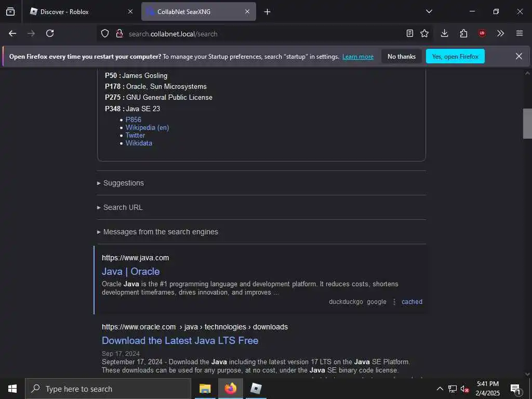Bookmark this page with the star
The image size is (532, 399).
click(x=424, y=33)
